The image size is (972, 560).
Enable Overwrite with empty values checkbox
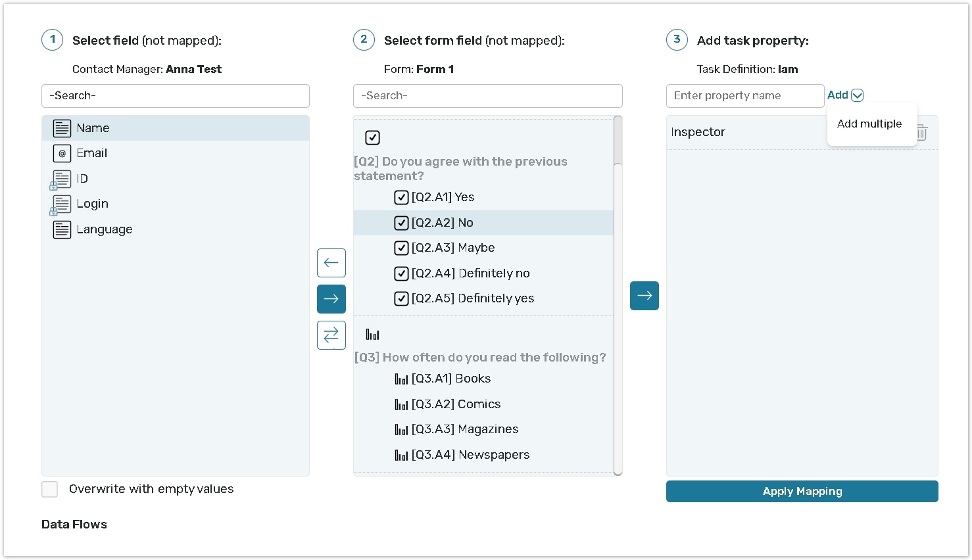pyautogui.click(x=50, y=489)
